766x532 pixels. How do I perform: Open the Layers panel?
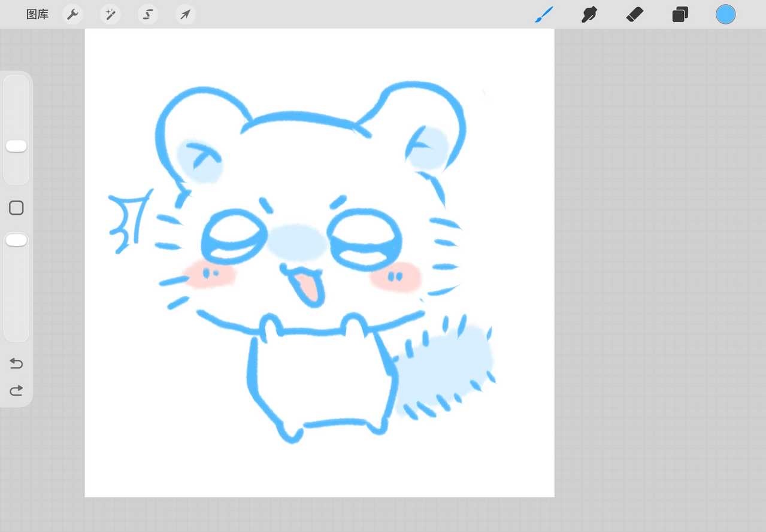[x=680, y=14]
